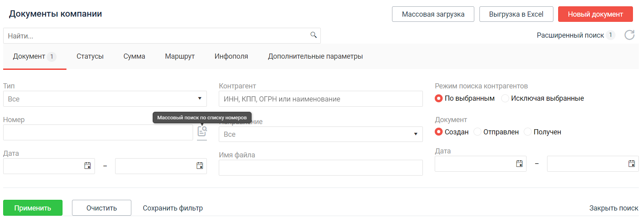Switch to the 'Статусы' tab
Screen dimensions: 644x222
tap(90, 56)
